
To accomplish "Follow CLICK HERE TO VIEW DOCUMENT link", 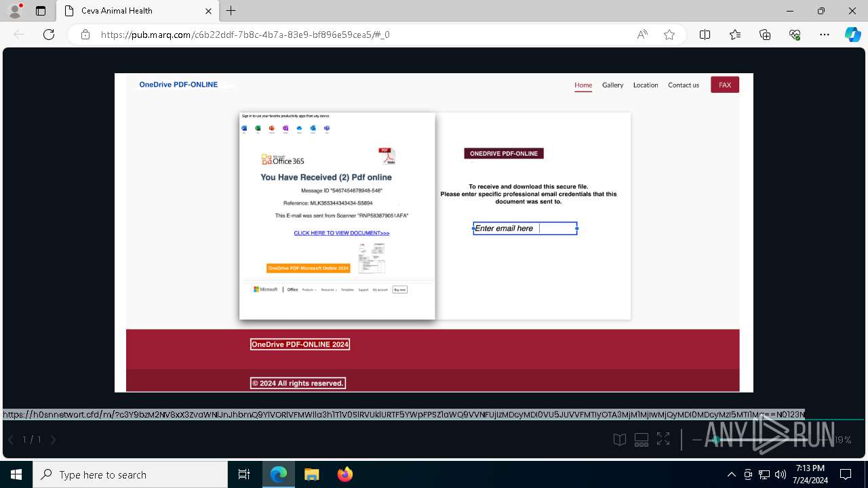I will coord(342,233).
